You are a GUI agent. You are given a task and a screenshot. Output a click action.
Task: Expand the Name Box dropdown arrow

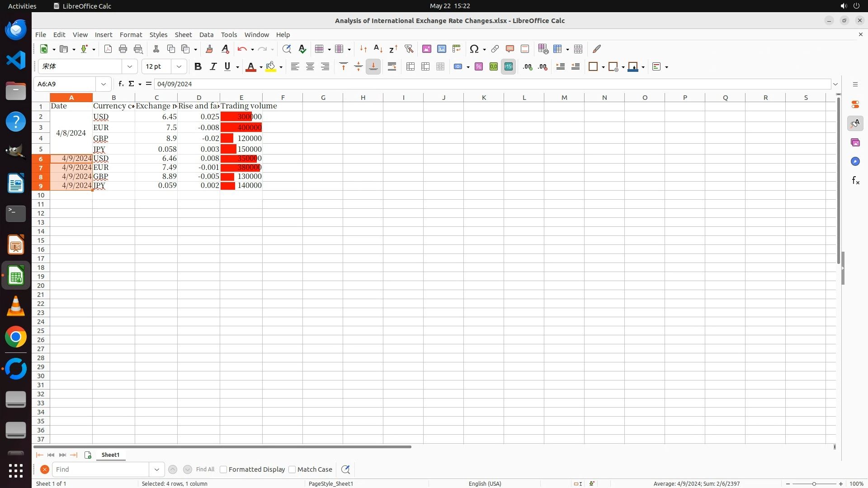pyautogui.click(x=104, y=84)
